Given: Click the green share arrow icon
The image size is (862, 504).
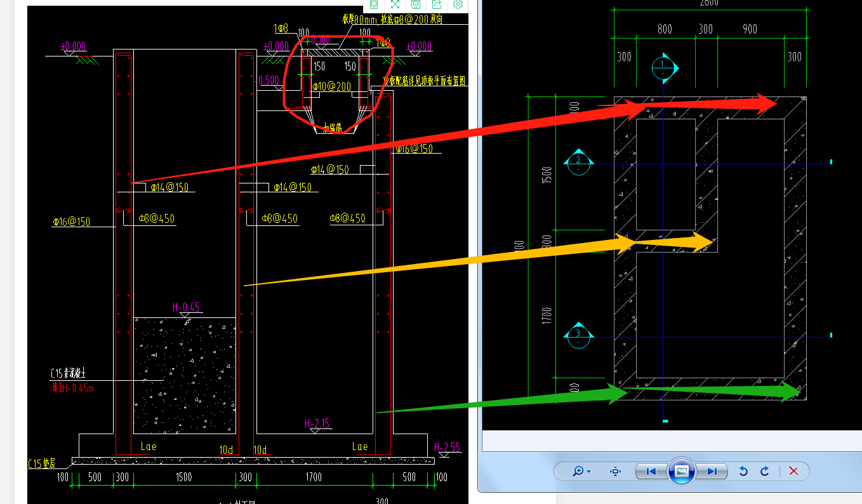Looking at the screenshot, I should [437, 4].
